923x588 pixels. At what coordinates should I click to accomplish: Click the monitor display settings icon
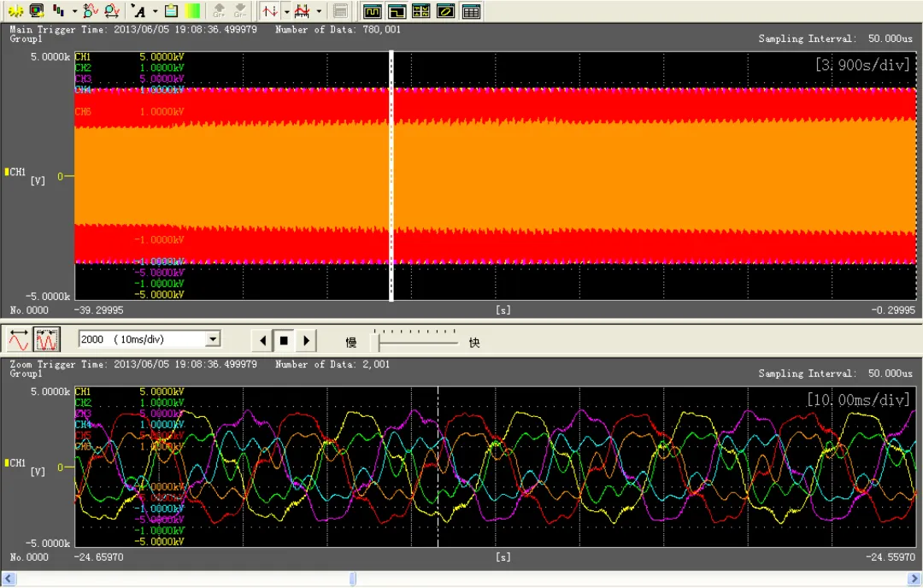pyautogui.click(x=36, y=11)
